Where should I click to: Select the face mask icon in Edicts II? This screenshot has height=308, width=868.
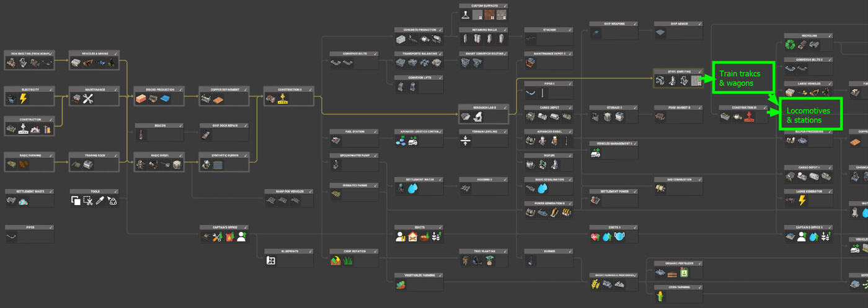[x=619, y=237]
